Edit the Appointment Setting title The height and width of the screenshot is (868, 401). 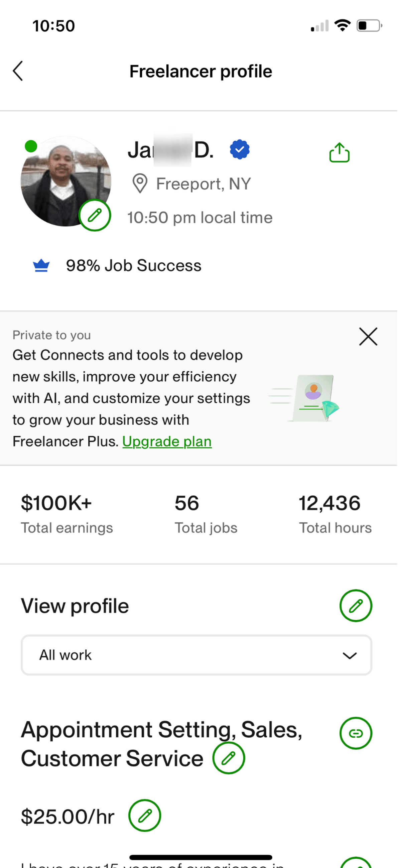tap(229, 758)
